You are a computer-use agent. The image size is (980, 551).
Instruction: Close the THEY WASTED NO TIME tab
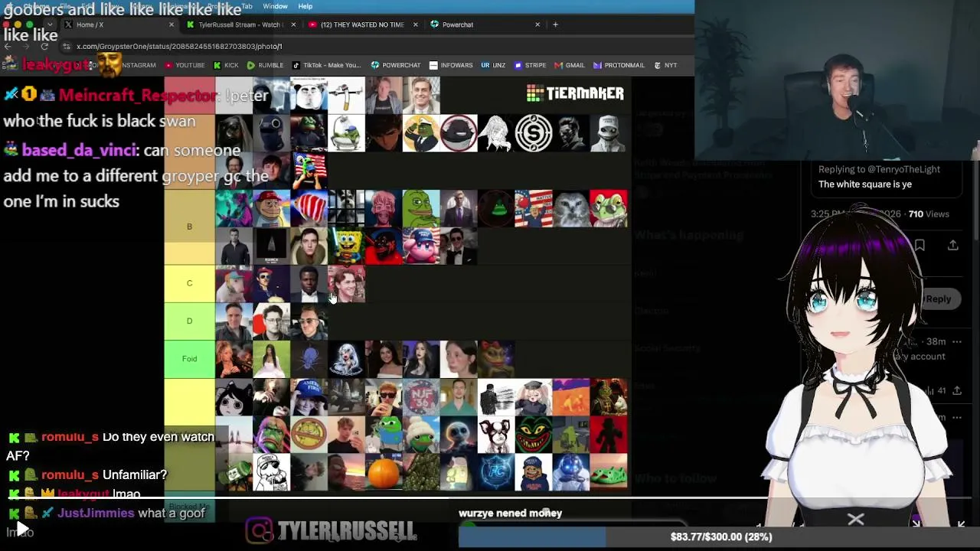click(x=415, y=24)
